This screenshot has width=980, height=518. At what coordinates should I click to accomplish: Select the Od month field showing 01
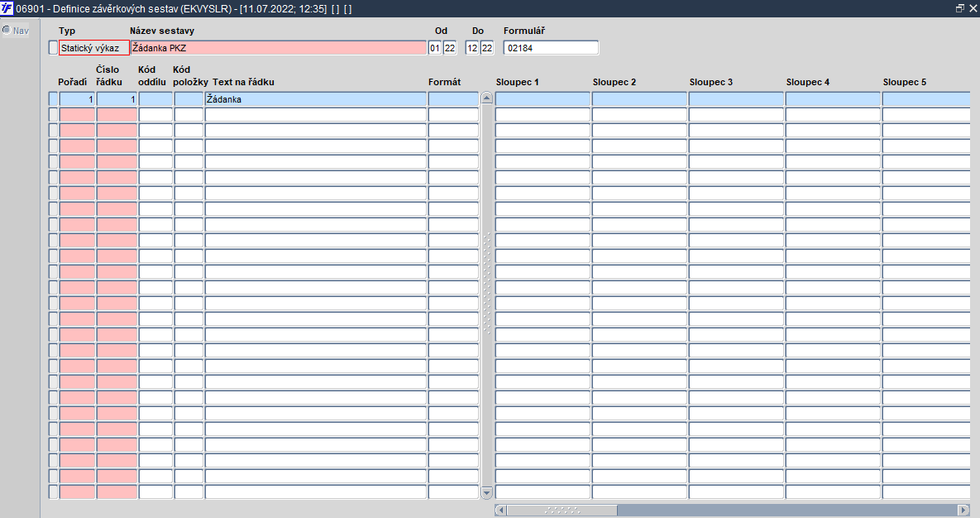(435, 47)
